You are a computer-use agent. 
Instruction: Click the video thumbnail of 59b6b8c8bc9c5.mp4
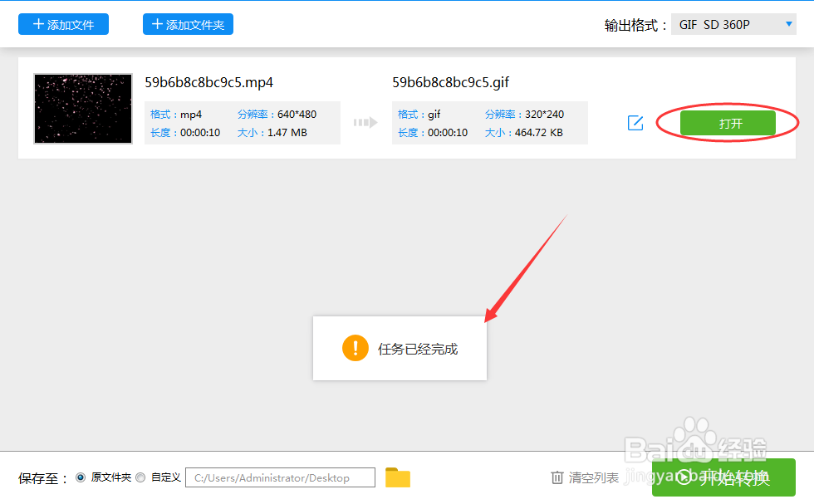(x=83, y=109)
